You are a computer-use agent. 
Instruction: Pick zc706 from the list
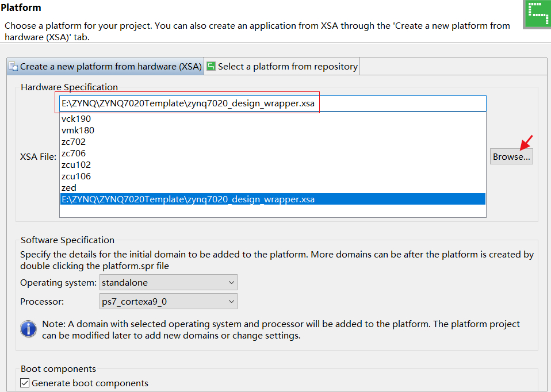[x=74, y=153]
